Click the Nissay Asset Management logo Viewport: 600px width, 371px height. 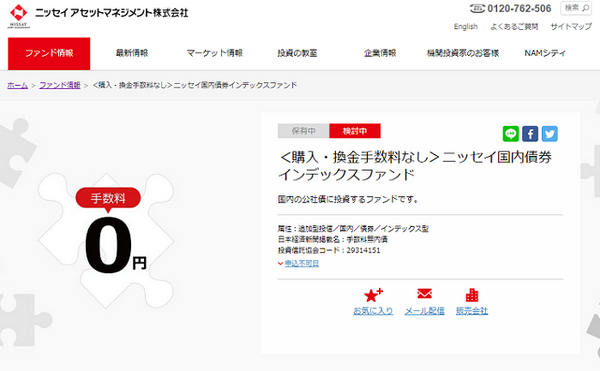click(x=18, y=16)
